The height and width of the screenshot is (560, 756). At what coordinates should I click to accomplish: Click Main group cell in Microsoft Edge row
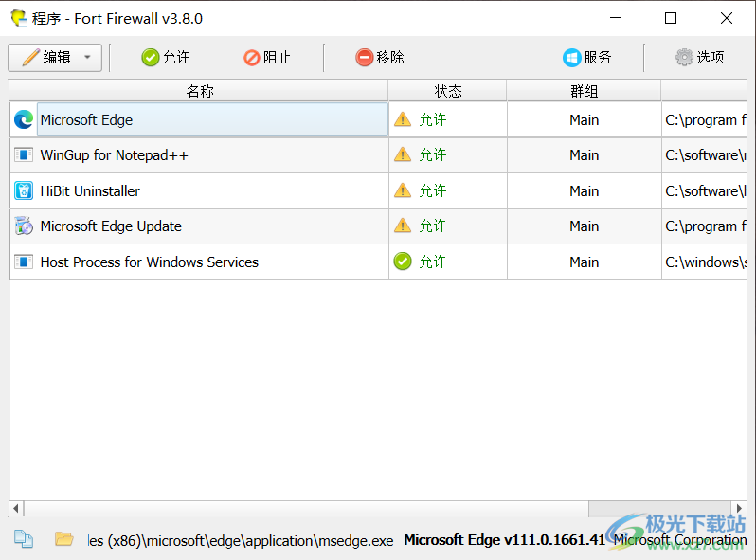tap(584, 120)
